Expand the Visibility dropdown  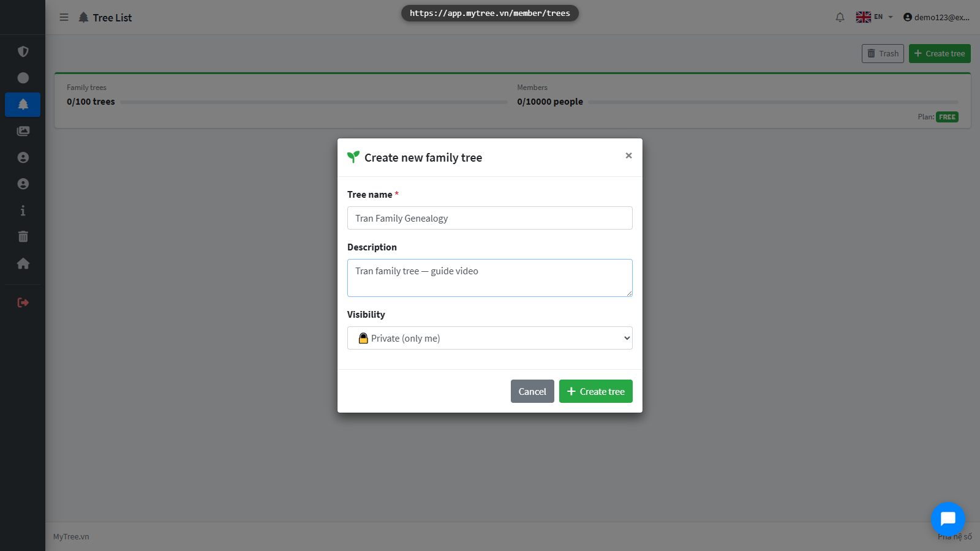(x=490, y=338)
